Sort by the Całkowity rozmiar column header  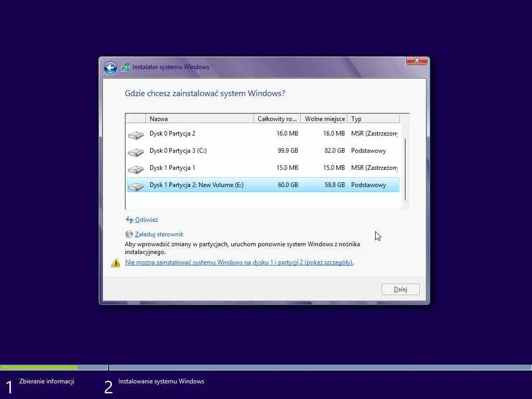277,119
